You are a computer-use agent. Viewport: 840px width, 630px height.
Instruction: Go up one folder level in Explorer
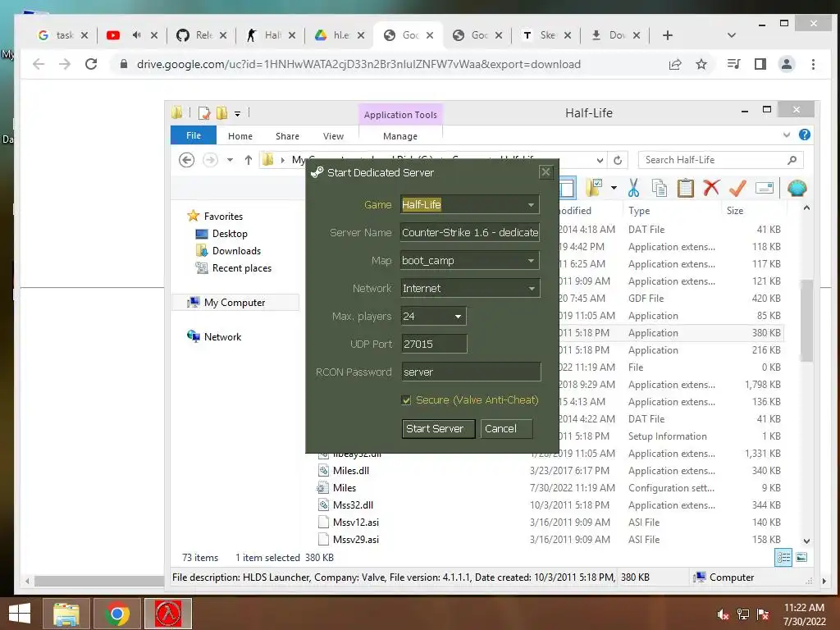coord(248,160)
